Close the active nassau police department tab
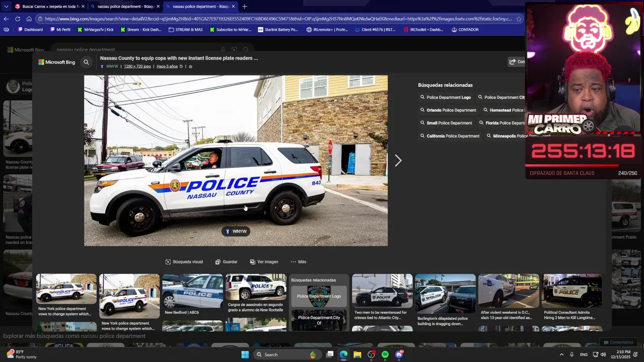Image resolution: width=644 pixels, height=362 pixels. [233, 7]
